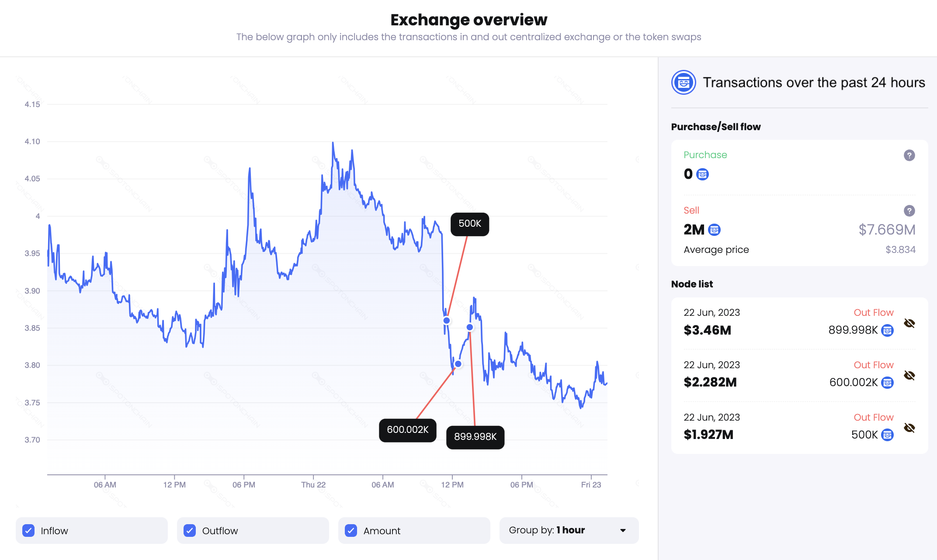This screenshot has height=560, width=937.
Task: Click the token icon next to 500K entry
Action: pos(887,435)
